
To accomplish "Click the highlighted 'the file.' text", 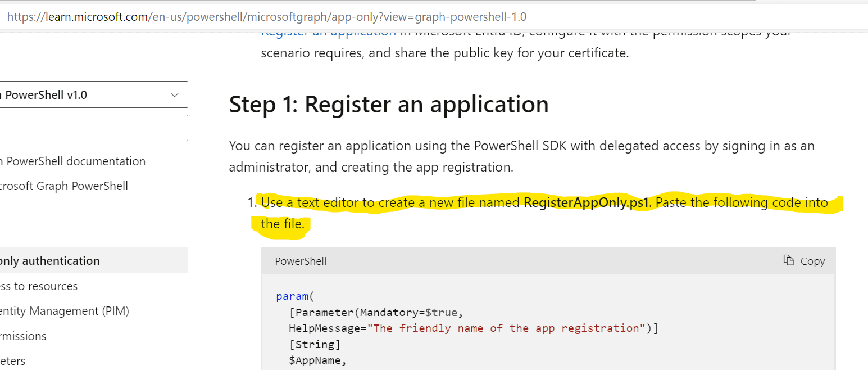I will pos(283,224).
